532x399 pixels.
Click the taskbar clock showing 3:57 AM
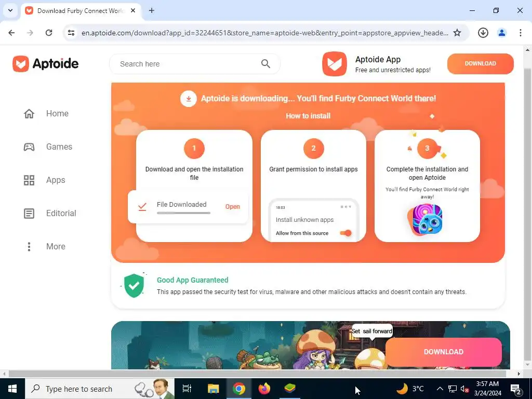(x=487, y=389)
